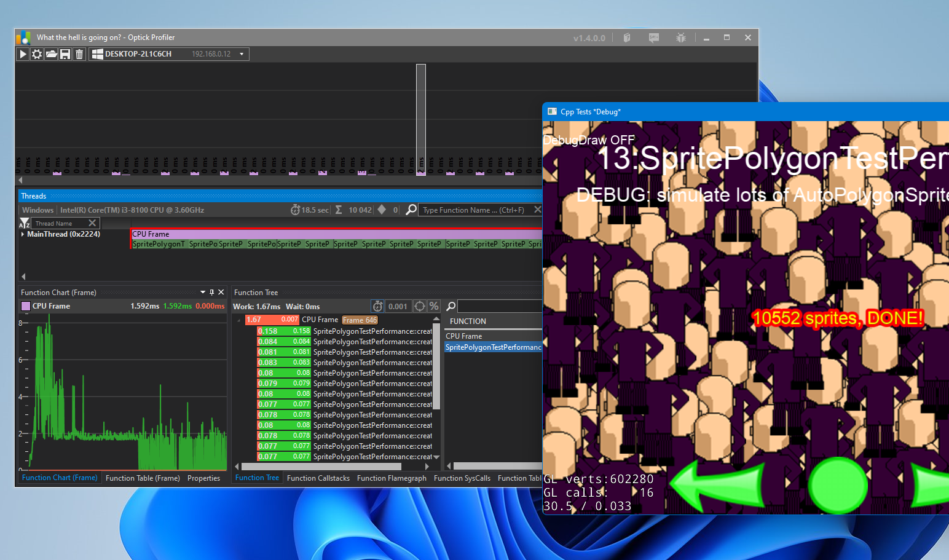This screenshot has width=949, height=560.
Task: Save the current capture
Action: point(65,54)
